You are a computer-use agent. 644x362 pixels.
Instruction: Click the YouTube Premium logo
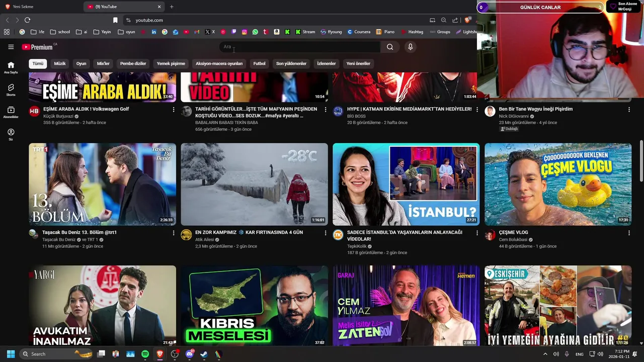click(x=37, y=47)
